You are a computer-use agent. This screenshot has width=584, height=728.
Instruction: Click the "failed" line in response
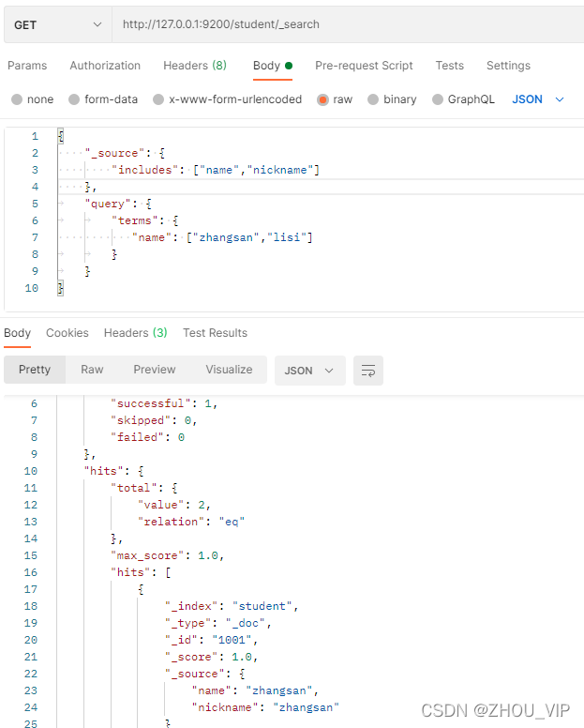click(147, 437)
